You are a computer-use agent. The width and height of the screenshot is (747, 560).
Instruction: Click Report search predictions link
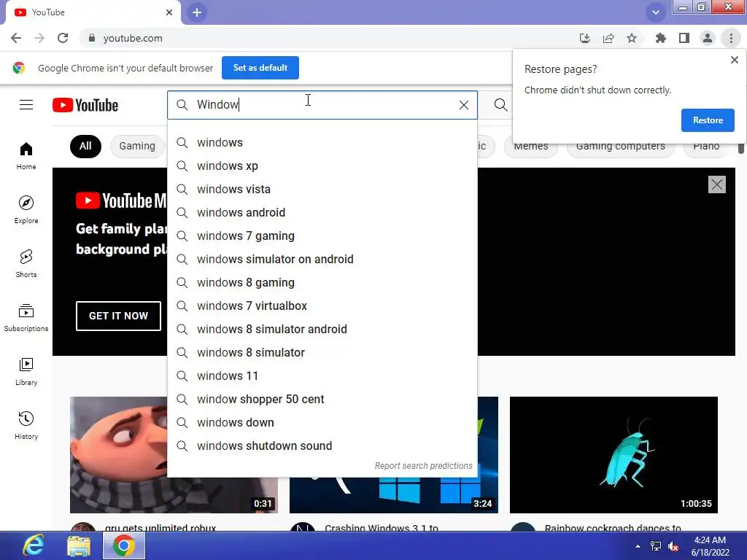coord(423,466)
